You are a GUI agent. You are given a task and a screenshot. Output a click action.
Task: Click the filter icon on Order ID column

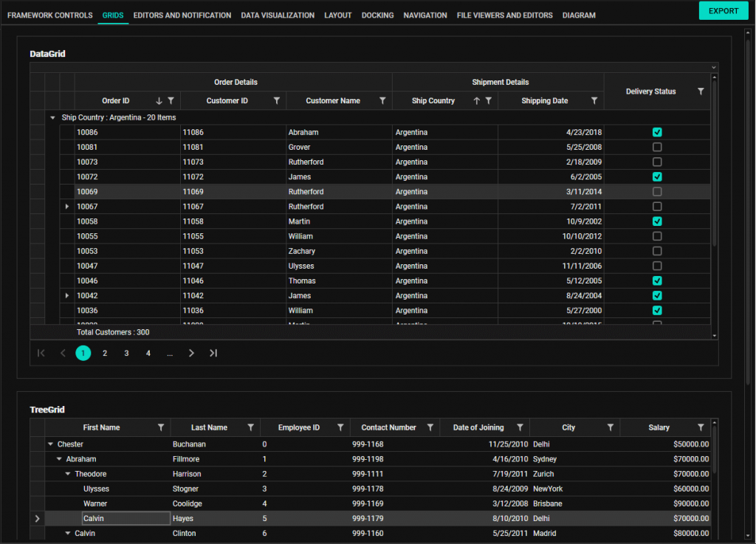[171, 101]
